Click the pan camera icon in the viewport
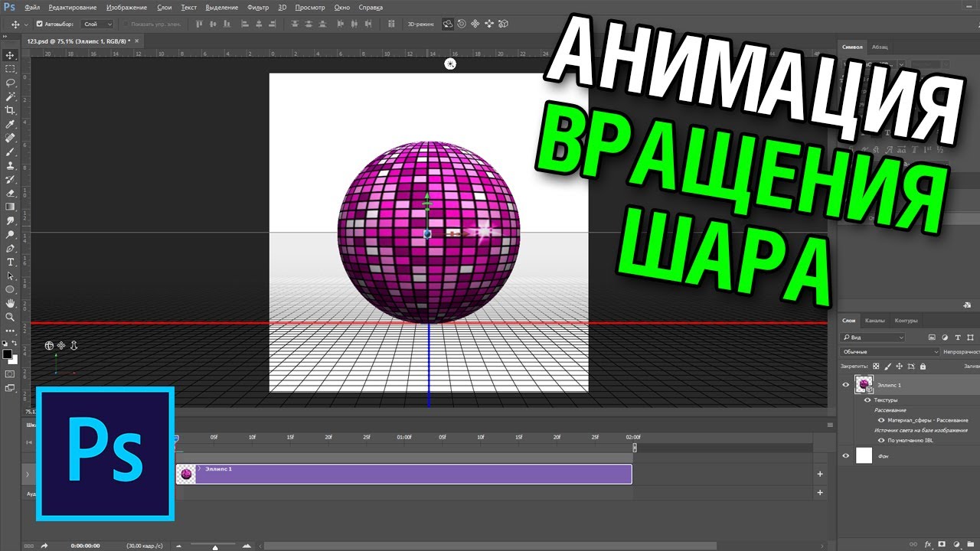 point(61,345)
